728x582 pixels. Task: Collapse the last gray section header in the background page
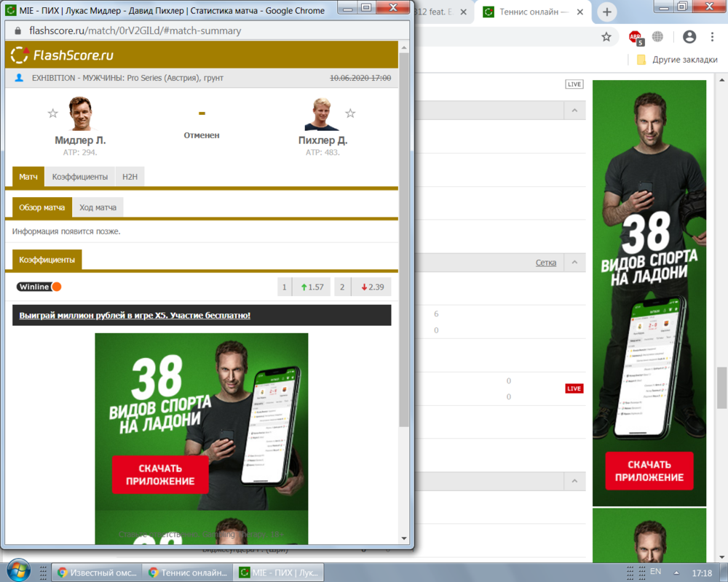574,482
